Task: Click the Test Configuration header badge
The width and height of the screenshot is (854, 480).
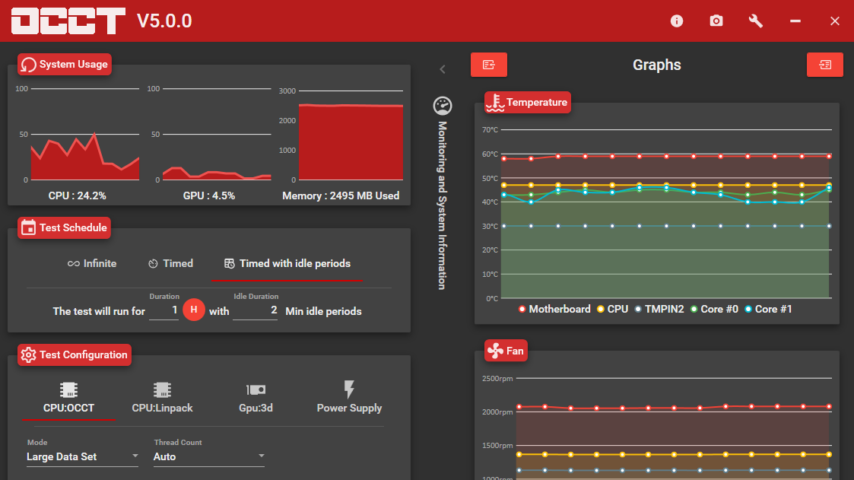Action: [x=74, y=355]
